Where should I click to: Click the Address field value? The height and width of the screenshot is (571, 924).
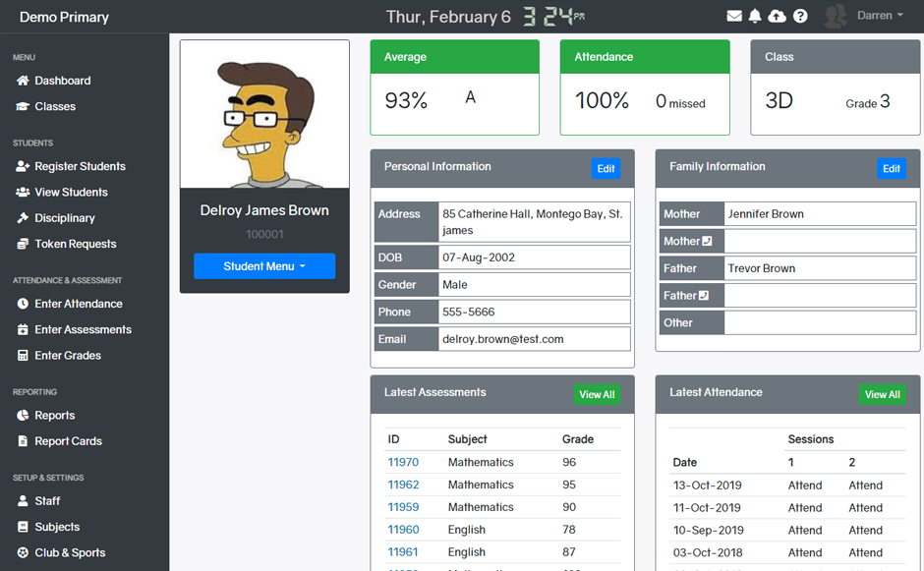[534, 222]
